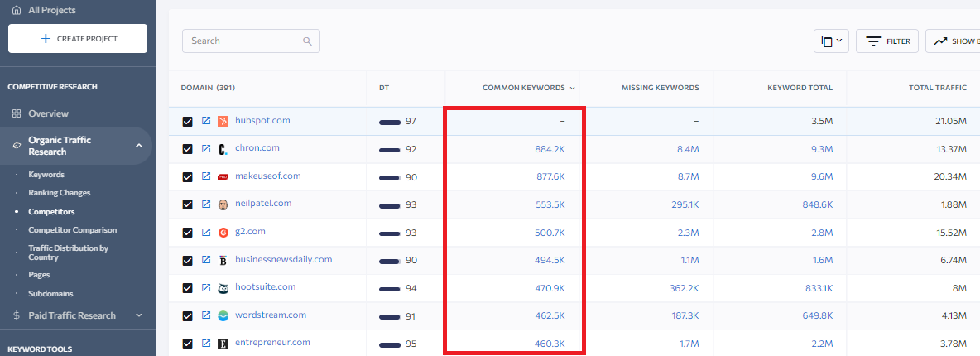Click entrepreneur.com common keywords 460.3K

550,344
